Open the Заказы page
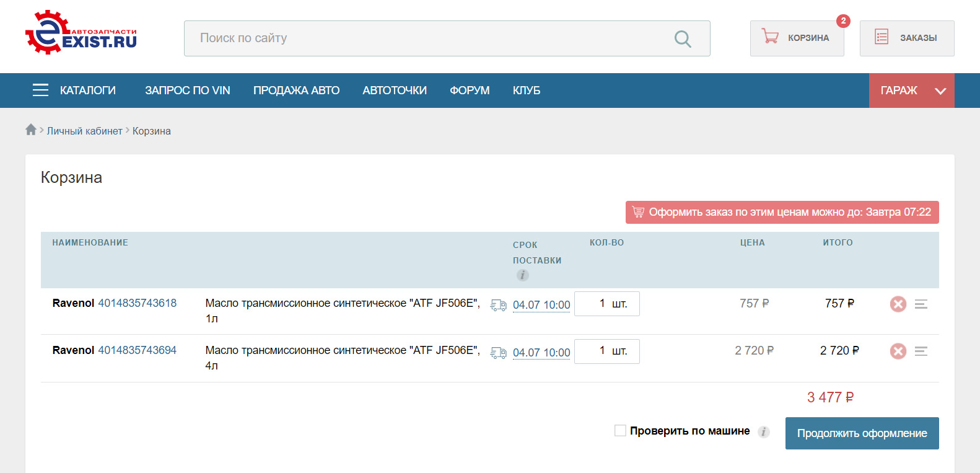 (906, 38)
